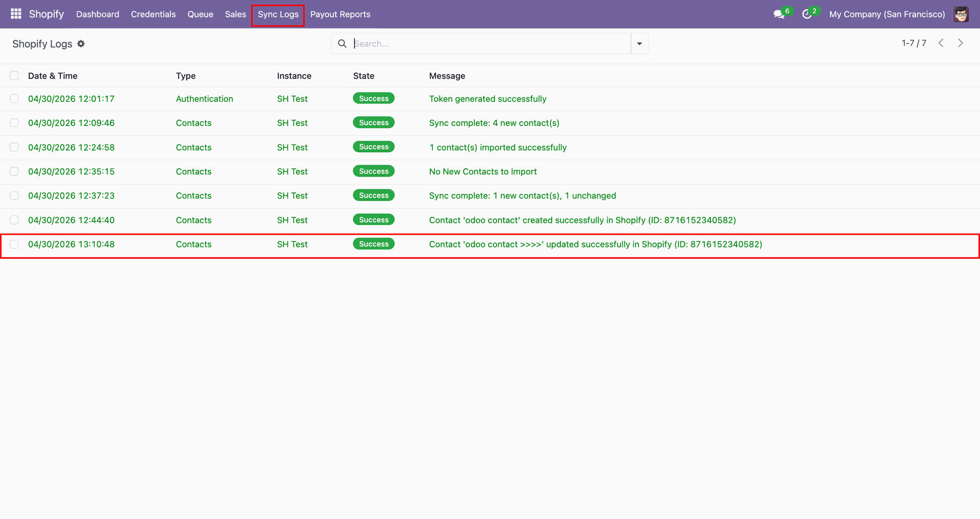Click Success badge in 12:35:15 row

point(374,171)
